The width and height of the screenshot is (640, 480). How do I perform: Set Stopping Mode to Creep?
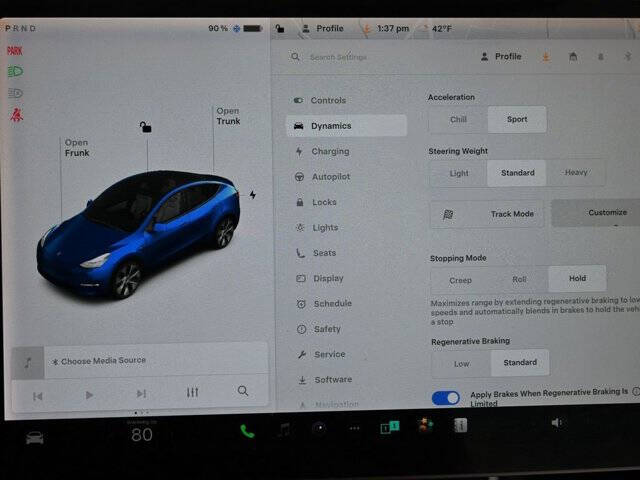click(460, 280)
